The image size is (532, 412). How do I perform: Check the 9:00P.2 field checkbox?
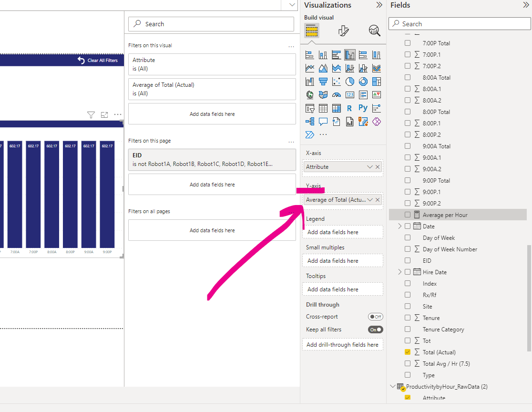(408, 203)
